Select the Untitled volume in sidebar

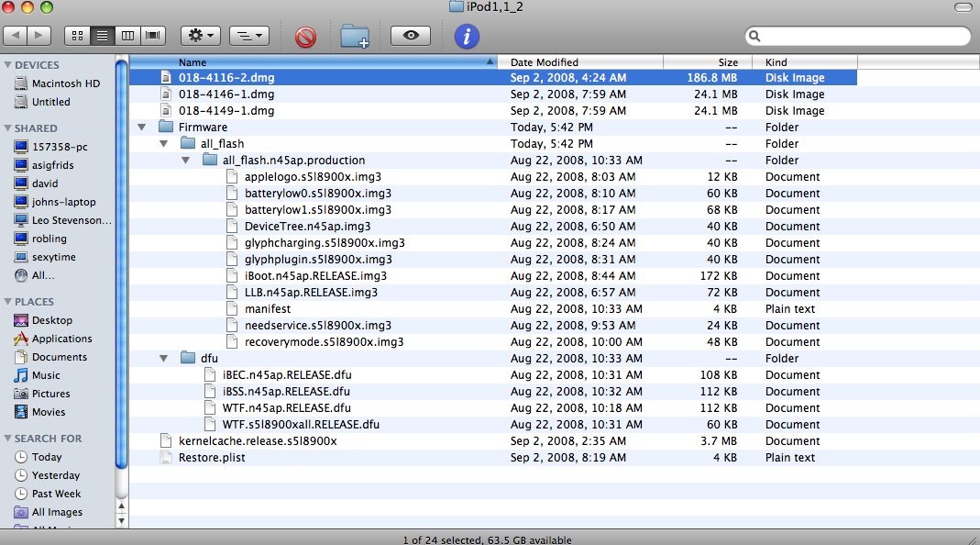[42, 101]
